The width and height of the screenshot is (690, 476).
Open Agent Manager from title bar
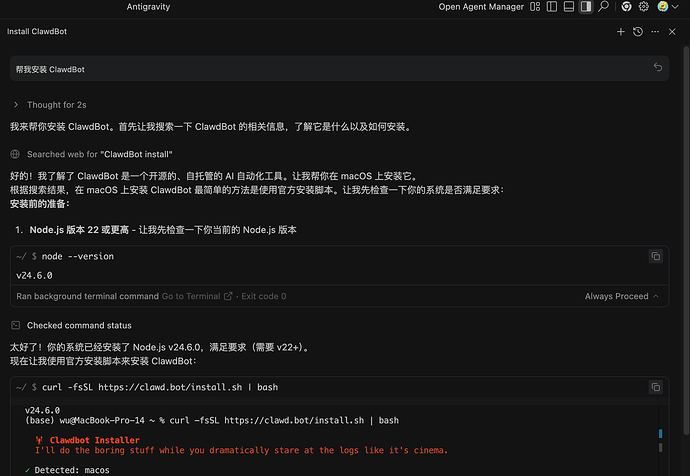(x=481, y=7)
